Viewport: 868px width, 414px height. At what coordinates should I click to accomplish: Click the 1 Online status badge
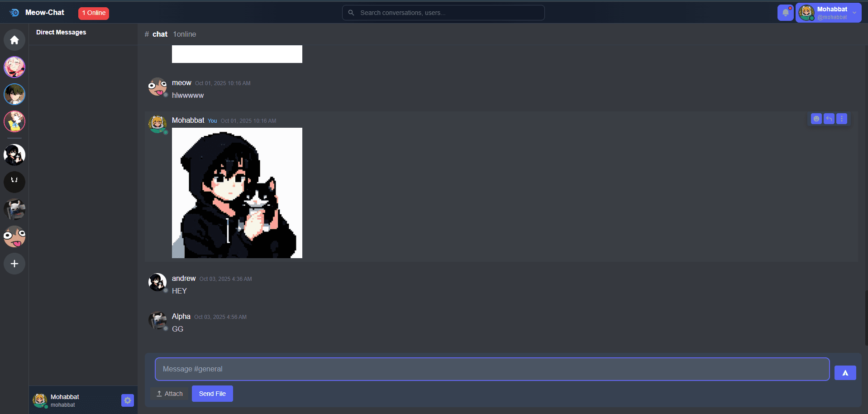click(94, 13)
